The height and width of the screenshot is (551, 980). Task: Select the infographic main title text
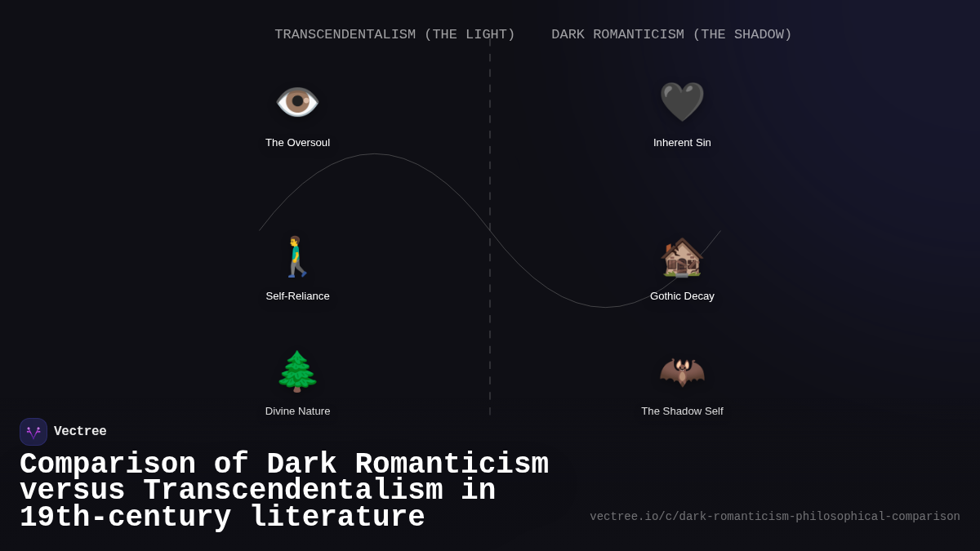(284, 490)
